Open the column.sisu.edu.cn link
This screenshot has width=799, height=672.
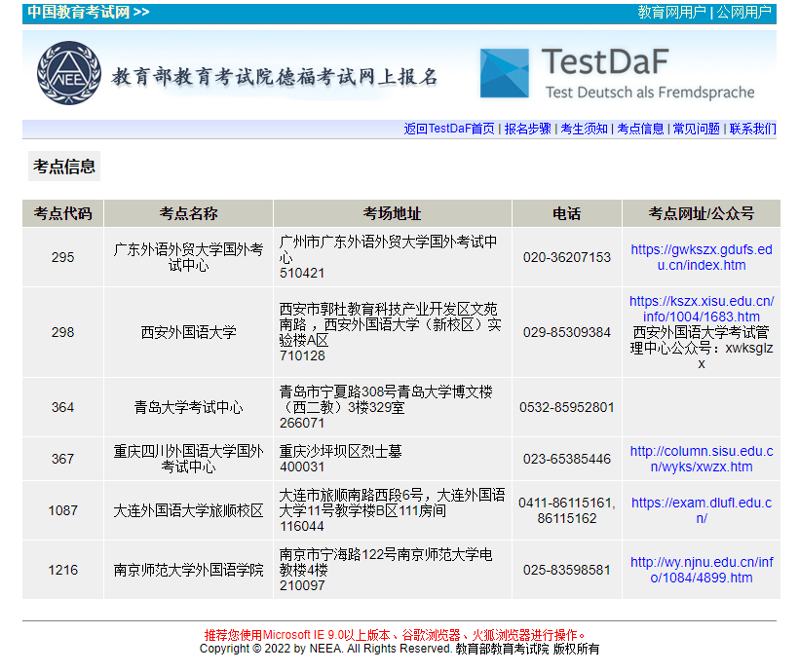click(x=702, y=459)
